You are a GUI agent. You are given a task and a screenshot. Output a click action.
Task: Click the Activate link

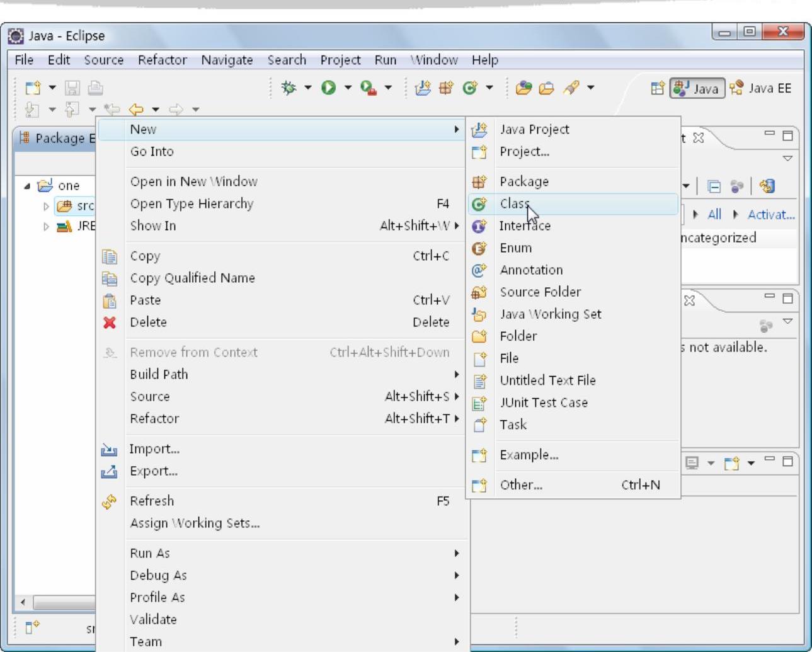click(x=770, y=215)
